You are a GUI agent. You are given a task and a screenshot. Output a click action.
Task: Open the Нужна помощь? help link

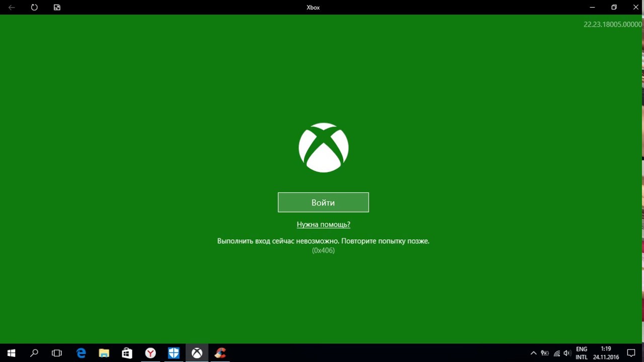(x=324, y=224)
